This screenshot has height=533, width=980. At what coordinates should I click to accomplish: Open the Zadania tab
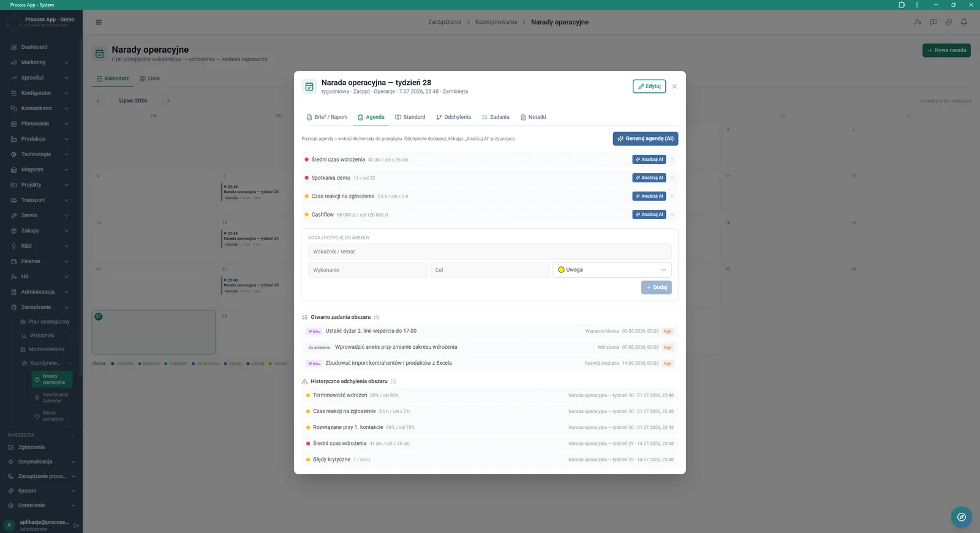pyautogui.click(x=496, y=117)
